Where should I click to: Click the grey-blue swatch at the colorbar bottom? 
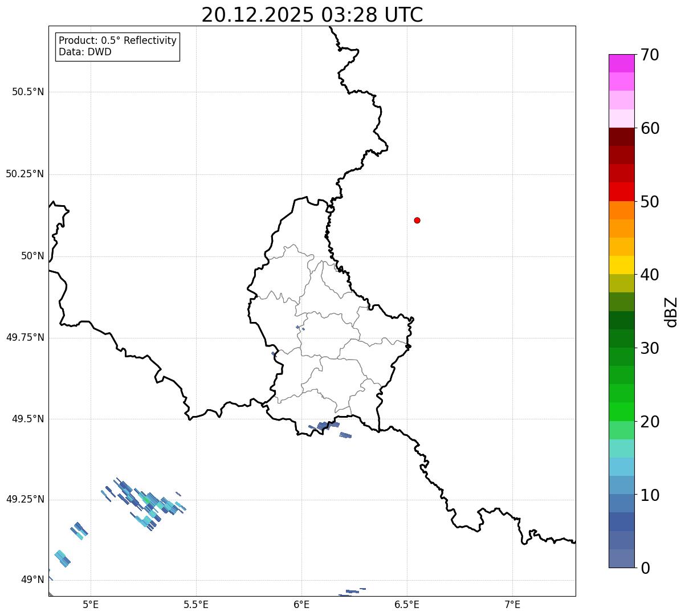coord(621,558)
